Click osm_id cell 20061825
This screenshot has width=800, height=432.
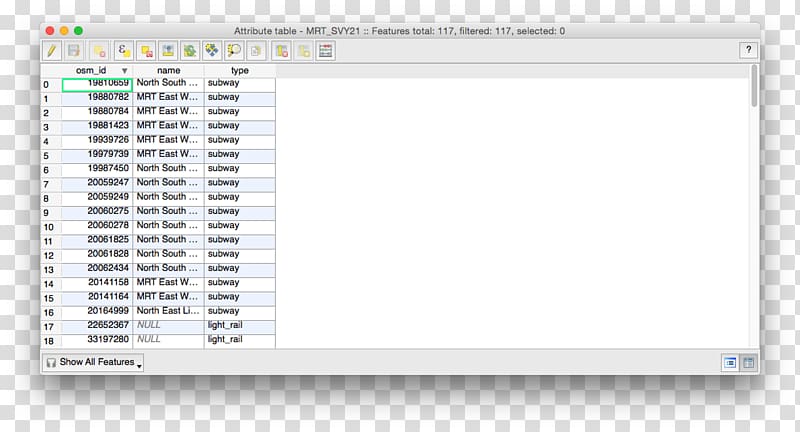click(x=97, y=242)
